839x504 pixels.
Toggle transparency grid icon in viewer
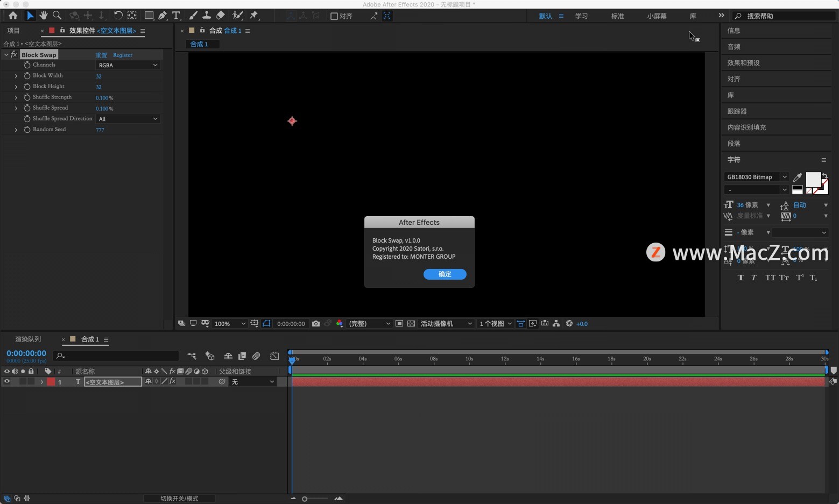[411, 323]
